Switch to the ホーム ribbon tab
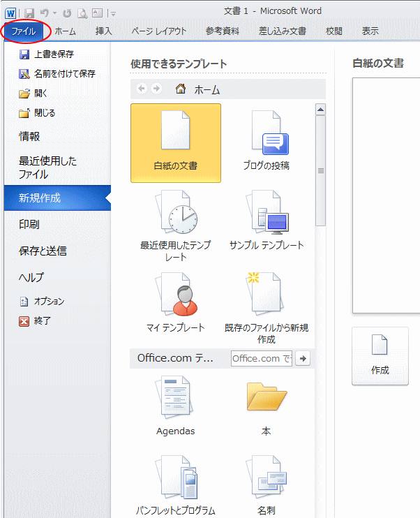 click(x=65, y=31)
